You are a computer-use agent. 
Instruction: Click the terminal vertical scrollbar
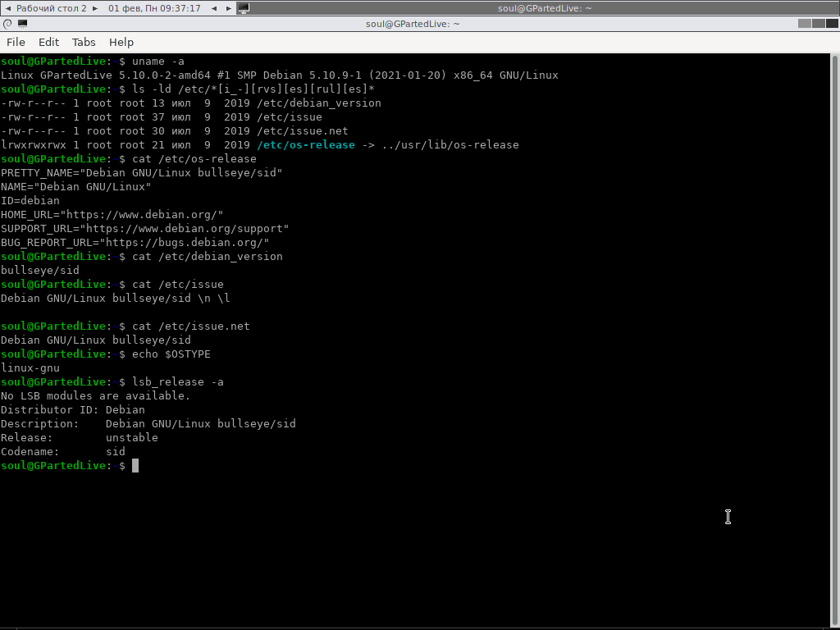tap(834, 340)
